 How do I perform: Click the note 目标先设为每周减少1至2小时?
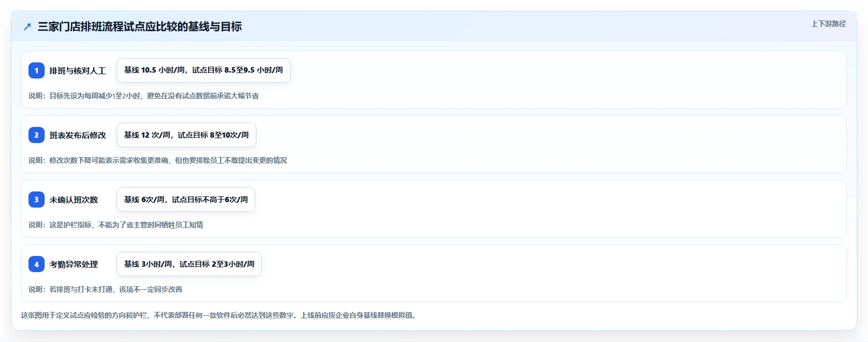(144, 96)
